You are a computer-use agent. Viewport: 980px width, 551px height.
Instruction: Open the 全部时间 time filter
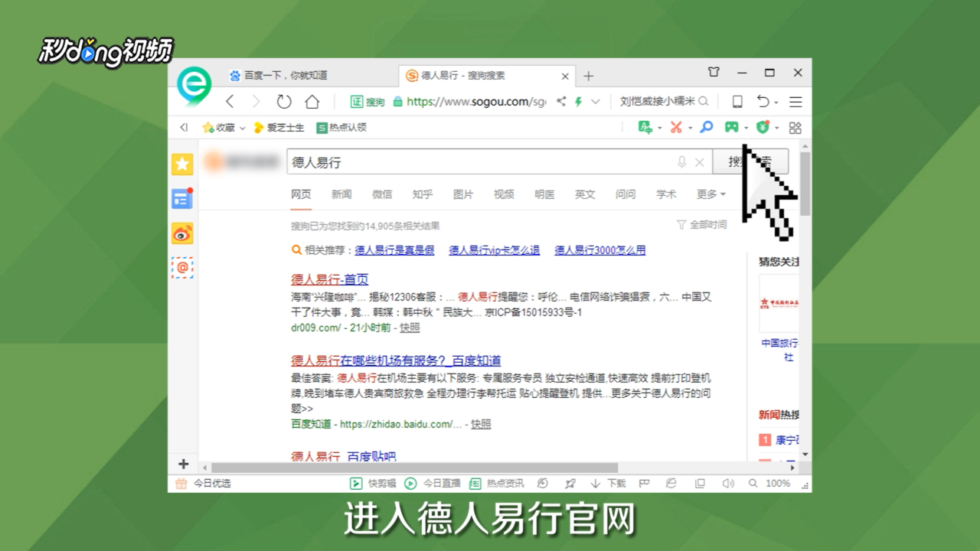click(702, 225)
